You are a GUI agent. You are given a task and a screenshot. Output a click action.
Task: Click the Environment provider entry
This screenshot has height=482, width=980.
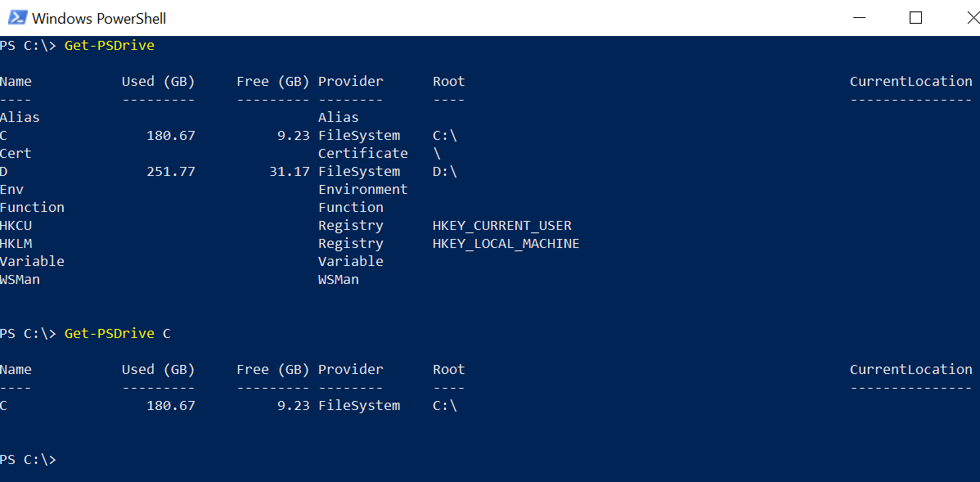363,189
